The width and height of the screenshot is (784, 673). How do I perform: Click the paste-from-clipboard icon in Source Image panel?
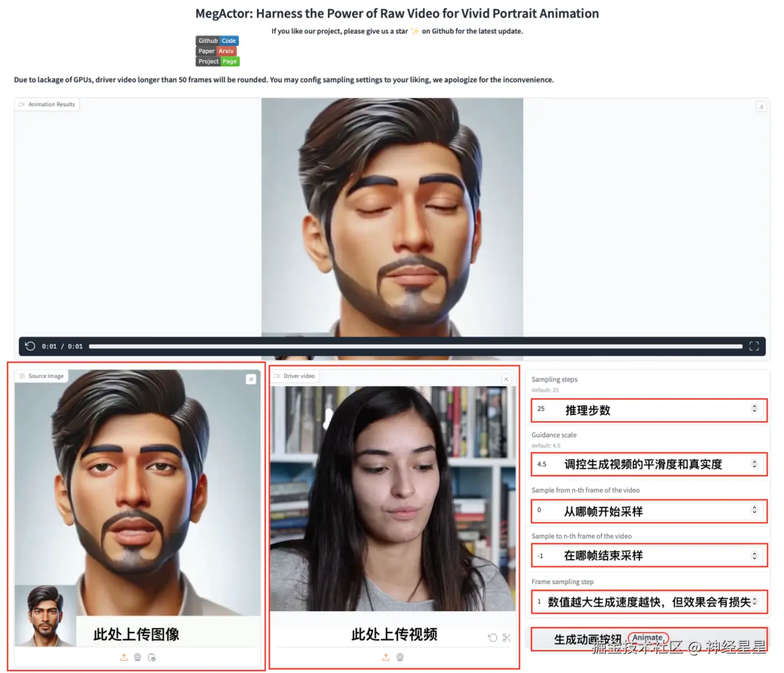click(x=152, y=657)
